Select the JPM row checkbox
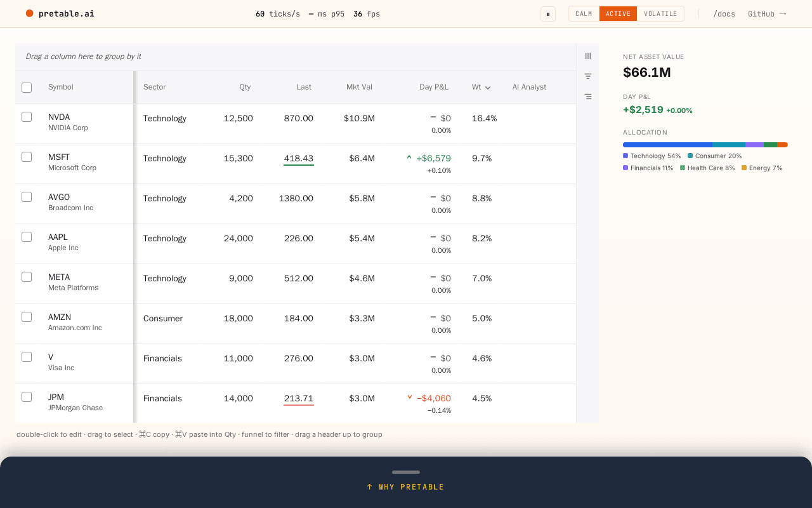This screenshot has height=508, width=812. 27,397
